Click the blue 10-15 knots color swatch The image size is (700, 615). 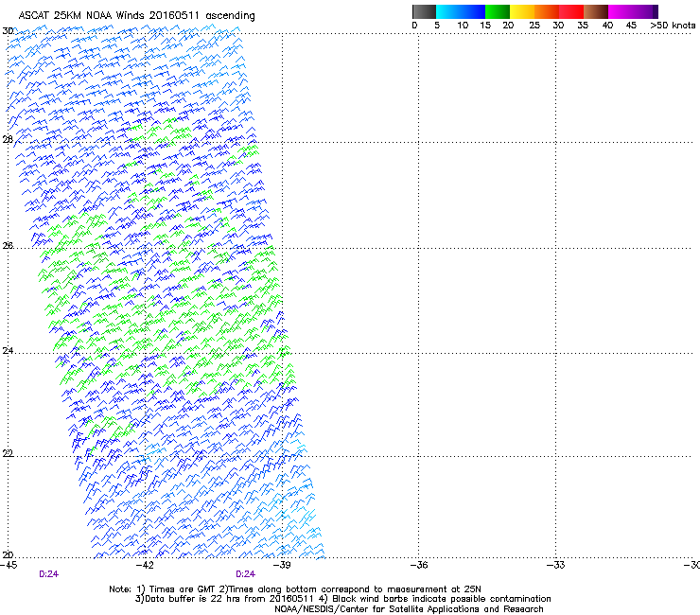[x=473, y=11]
